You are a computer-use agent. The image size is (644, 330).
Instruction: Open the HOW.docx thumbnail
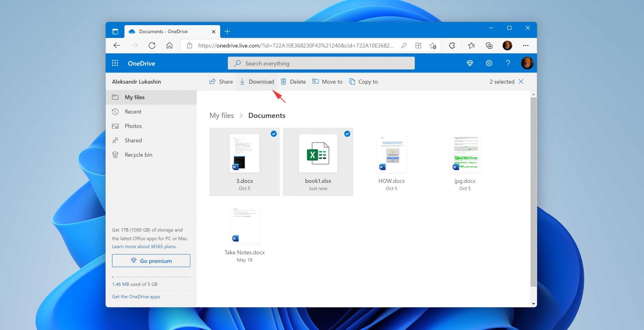coord(392,153)
